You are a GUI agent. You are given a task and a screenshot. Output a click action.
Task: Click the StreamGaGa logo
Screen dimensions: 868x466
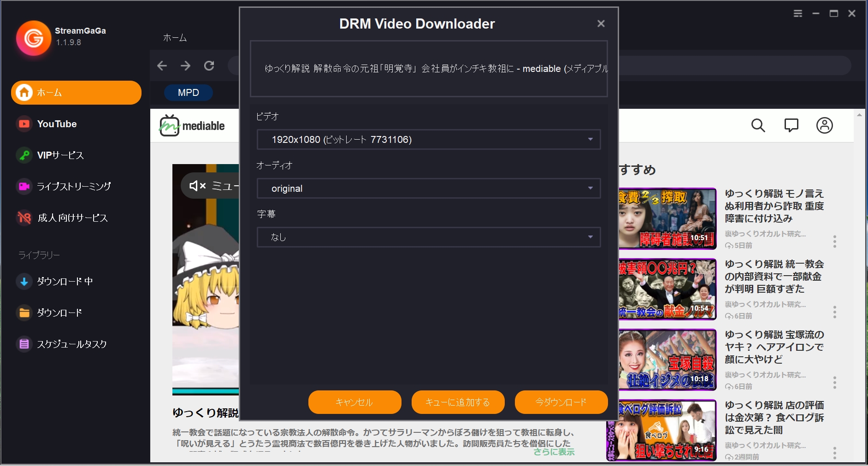click(x=33, y=38)
